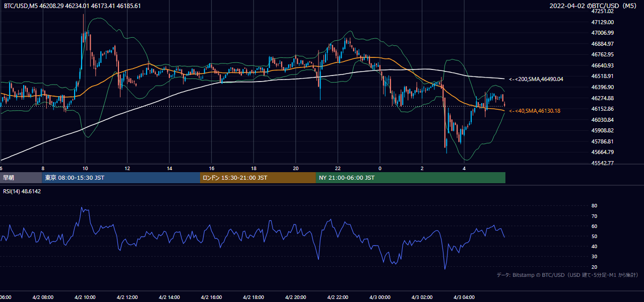Viewport: 644px width, 302px height.
Task: Click price axis value 46884.97
Action: coord(602,44)
